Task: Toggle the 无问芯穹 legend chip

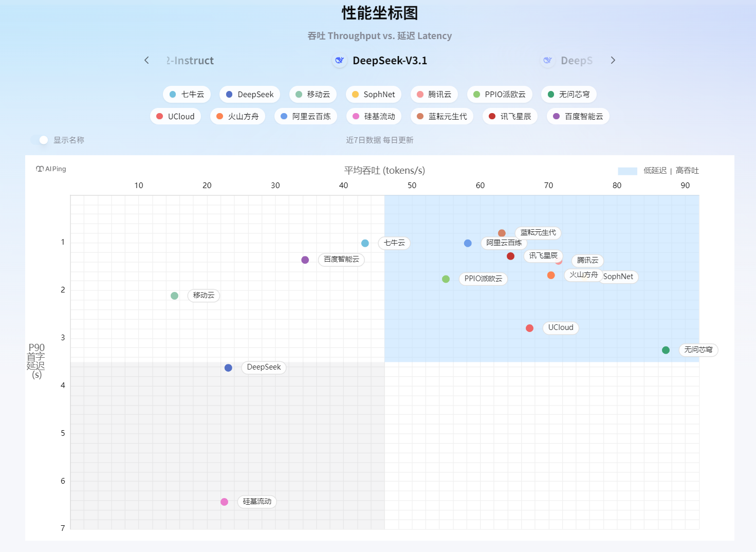Action: [x=568, y=95]
